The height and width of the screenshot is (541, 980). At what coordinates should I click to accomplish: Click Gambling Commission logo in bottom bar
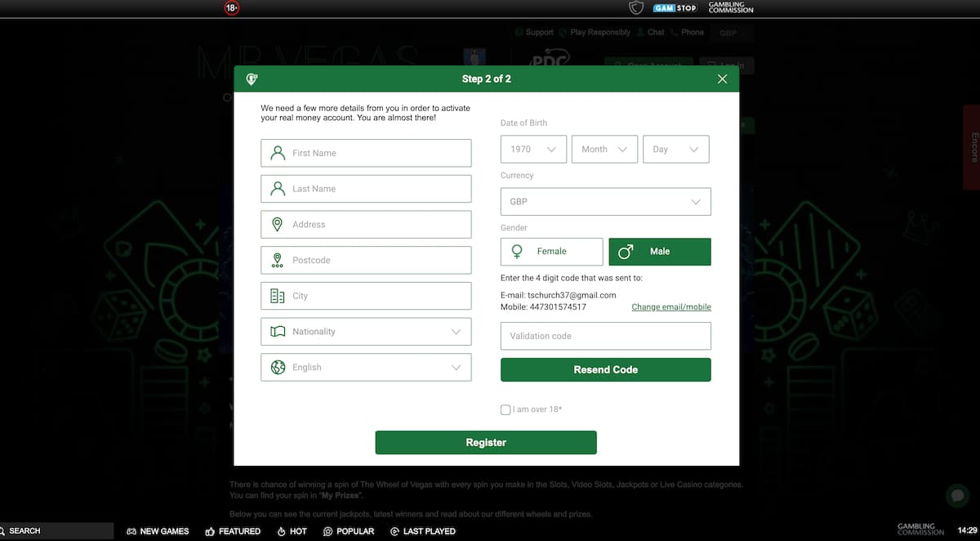[921, 530]
